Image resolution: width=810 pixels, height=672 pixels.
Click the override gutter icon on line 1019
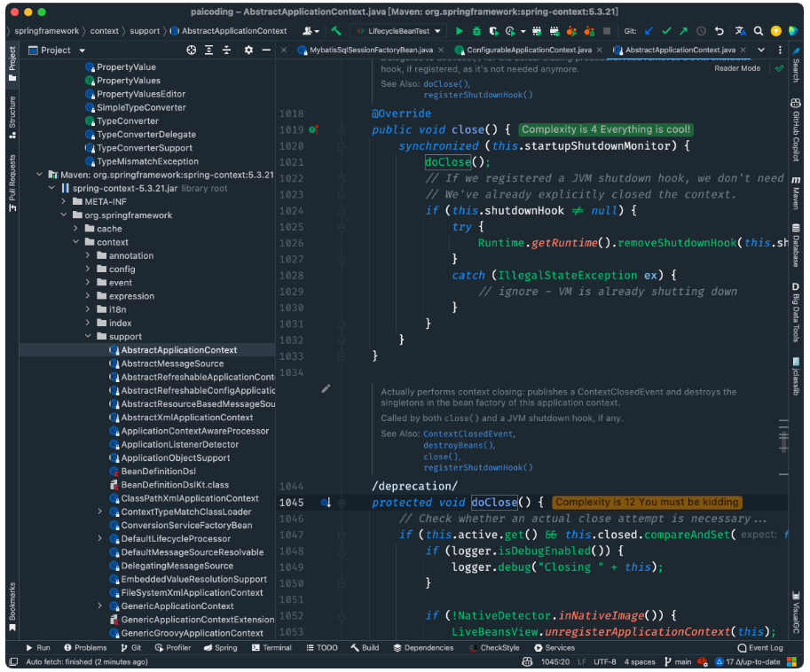[x=313, y=129]
